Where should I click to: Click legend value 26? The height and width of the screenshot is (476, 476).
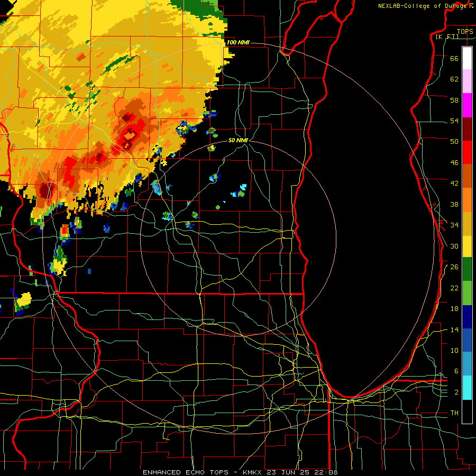pos(454,267)
